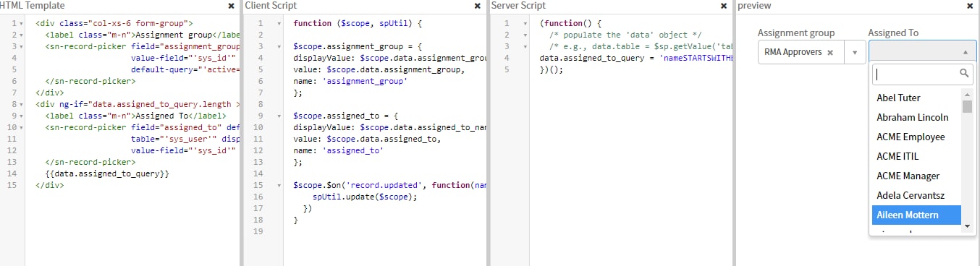Click the name: 'assigned_to' line
The image size is (980, 266).
click(338, 151)
